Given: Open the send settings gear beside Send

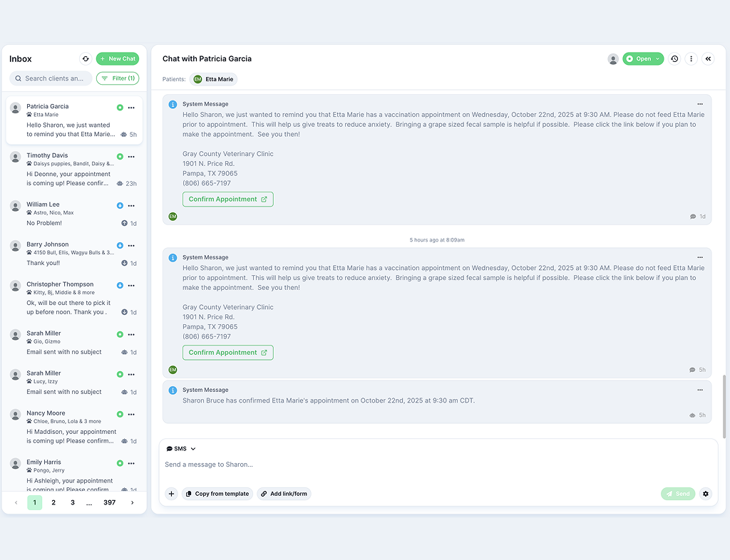Looking at the screenshot, I should click(x=705, y=494).
